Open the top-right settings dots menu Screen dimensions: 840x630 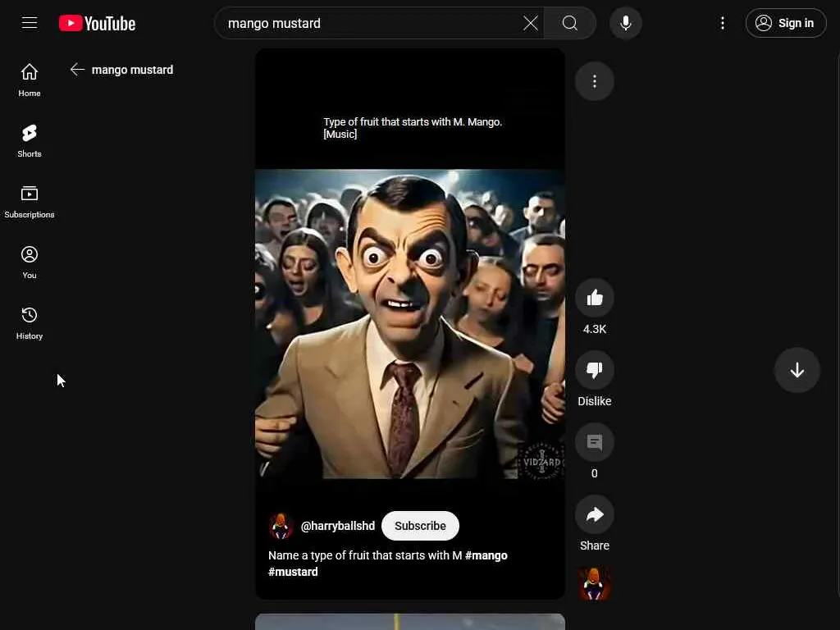pyautogui.click(x=722, y=23)
